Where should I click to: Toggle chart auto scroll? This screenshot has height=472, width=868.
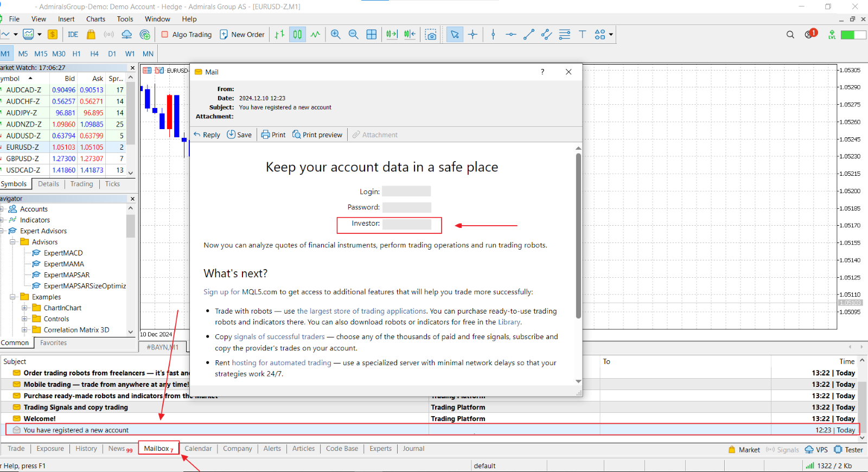coord(392,34)
